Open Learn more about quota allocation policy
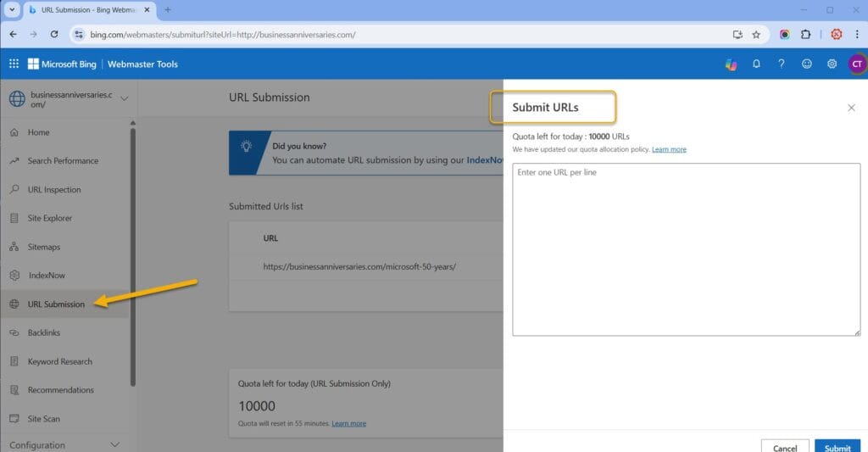The width and height of the screenshot is (868, 452). [669, 149]
